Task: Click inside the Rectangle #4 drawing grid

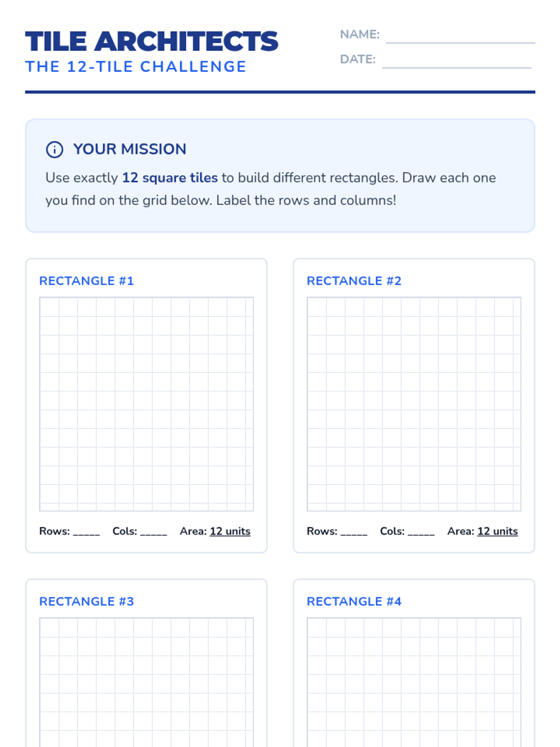Action: click(x=414, y=682)
